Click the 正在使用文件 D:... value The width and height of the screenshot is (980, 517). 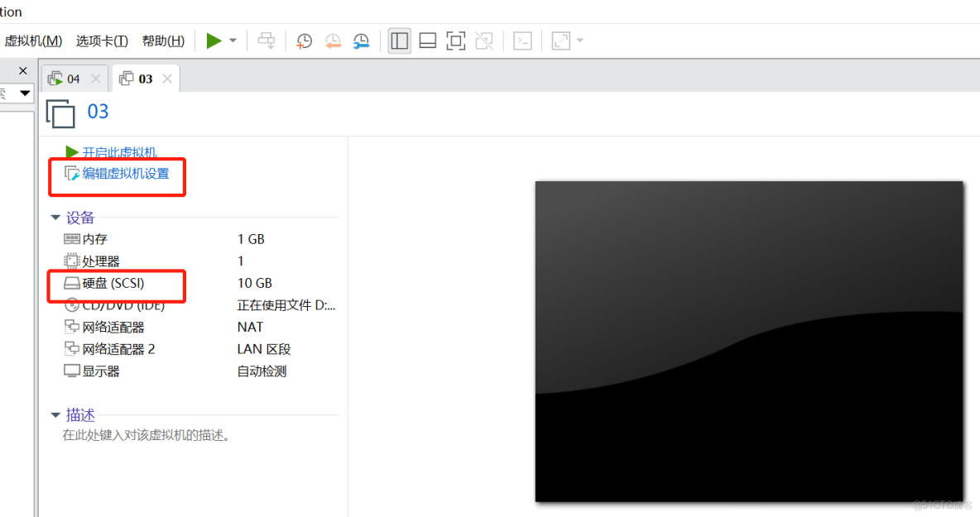tap(286, 305)
